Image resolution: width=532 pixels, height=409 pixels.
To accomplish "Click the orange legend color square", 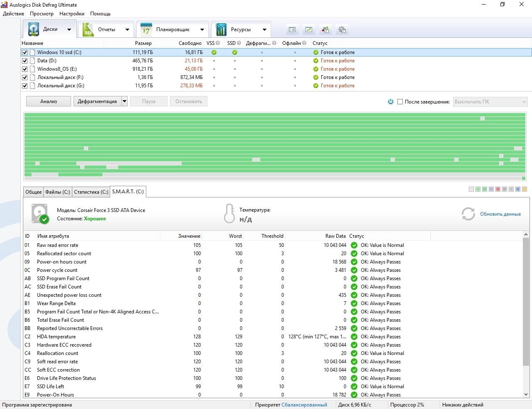I will tap(525, 189).
